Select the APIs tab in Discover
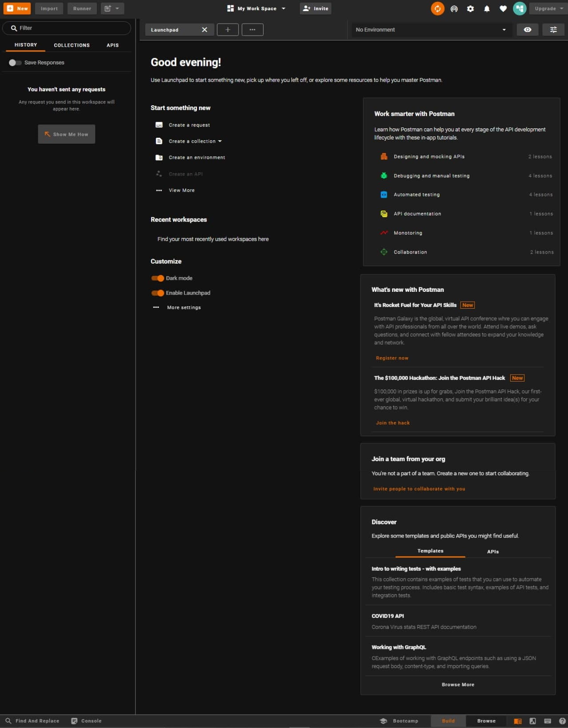Viewport: 568px width, 728px height. pos(493,551)
